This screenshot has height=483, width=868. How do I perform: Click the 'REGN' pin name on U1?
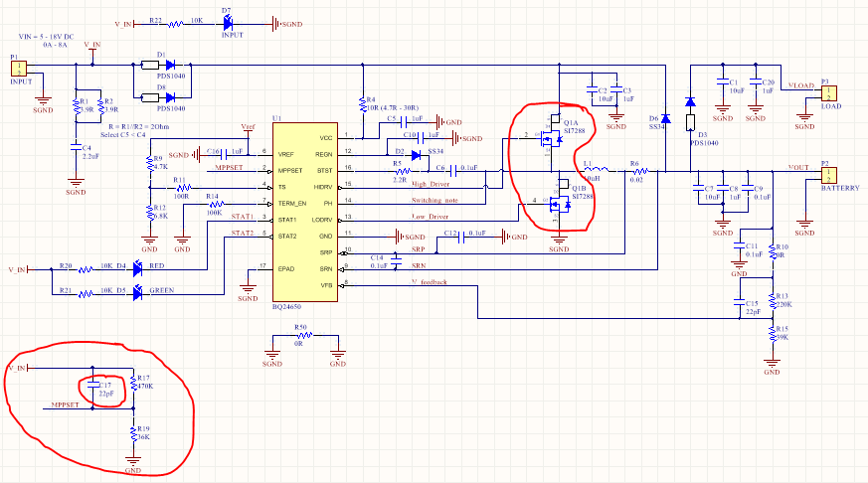click(x=324, y=154)
